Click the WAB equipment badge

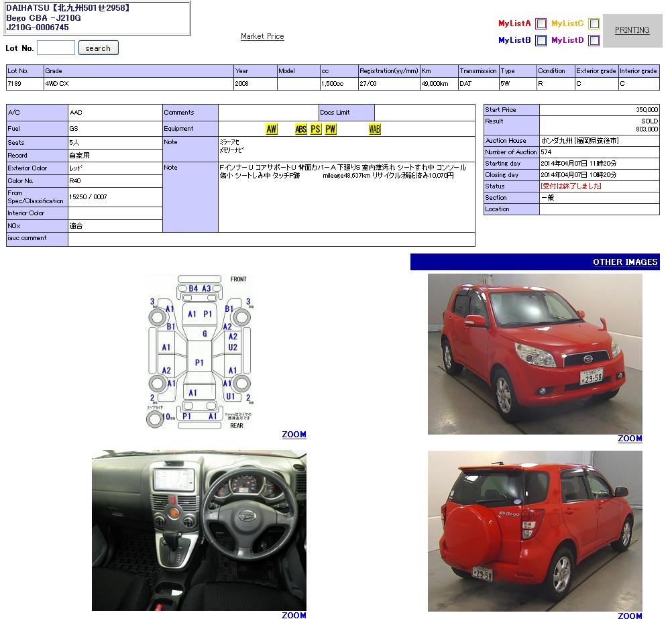tap(375, 129)
